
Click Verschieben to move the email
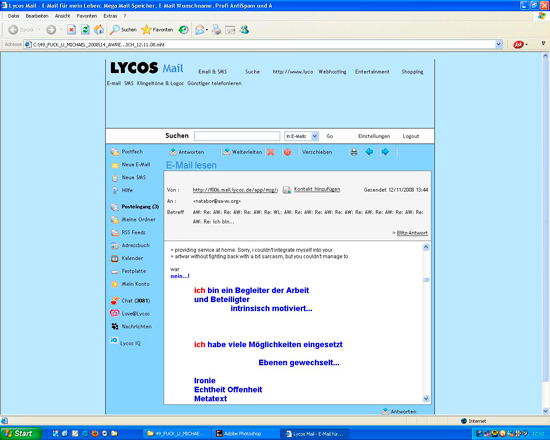317,152
